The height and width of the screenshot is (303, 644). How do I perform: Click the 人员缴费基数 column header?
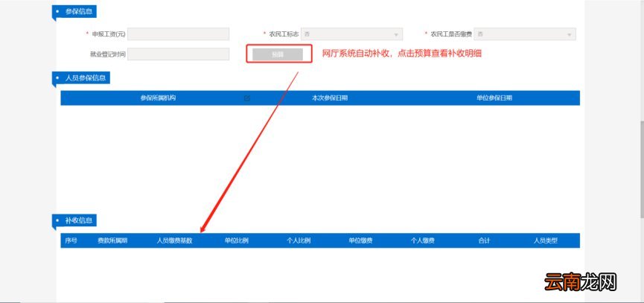pyautogui.click(x=174, y=240)
